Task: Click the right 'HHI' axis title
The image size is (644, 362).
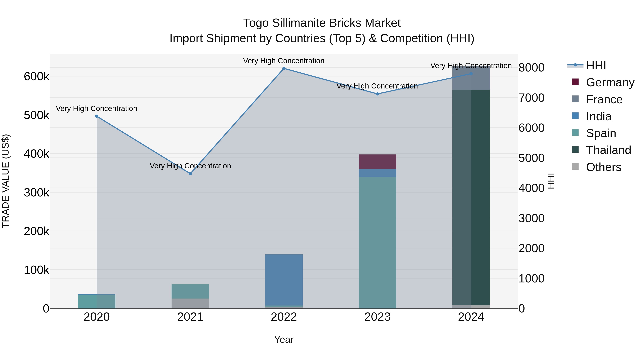Action: pos(551,181)
